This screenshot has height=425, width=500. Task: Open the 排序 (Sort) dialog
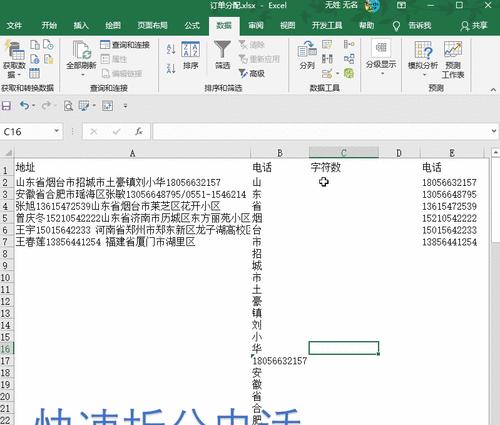point(191,55)
